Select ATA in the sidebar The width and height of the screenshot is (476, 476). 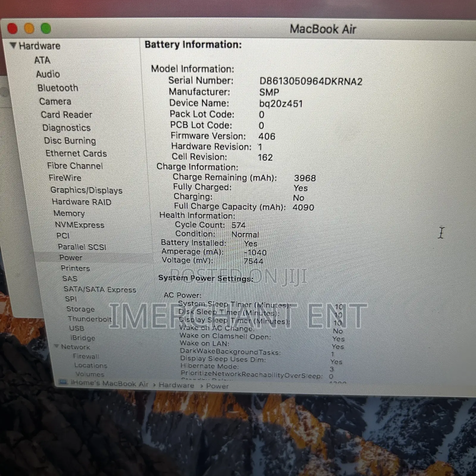tap(42, 60)
